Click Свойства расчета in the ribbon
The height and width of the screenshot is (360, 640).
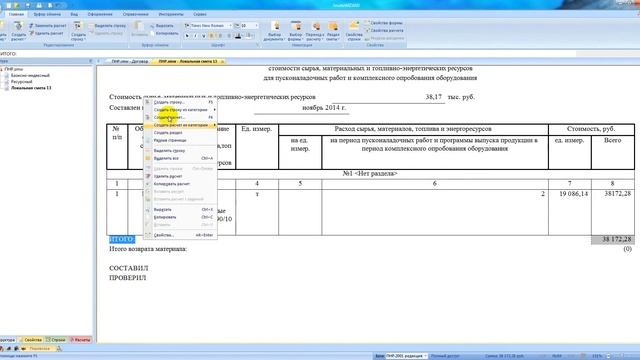(384, 31)
